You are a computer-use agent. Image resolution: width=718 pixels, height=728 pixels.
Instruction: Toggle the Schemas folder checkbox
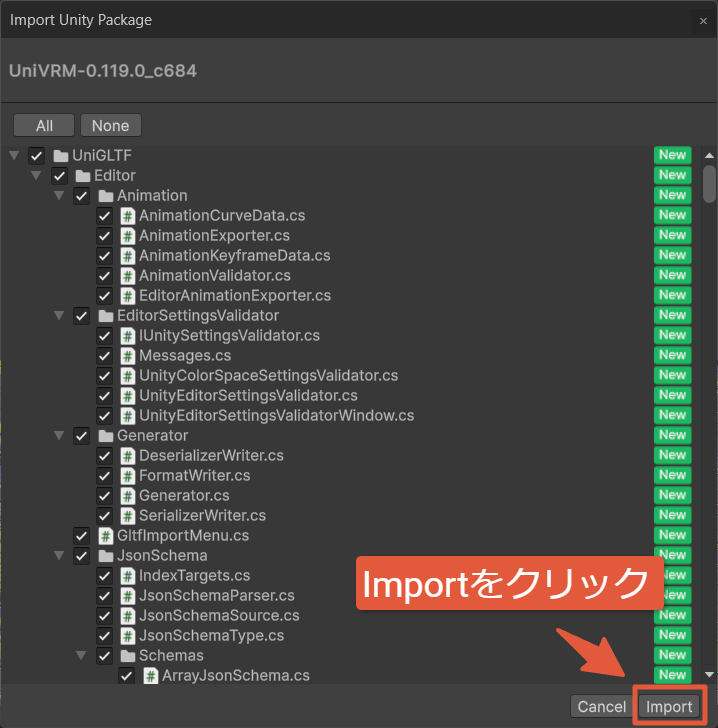(104, 656)
